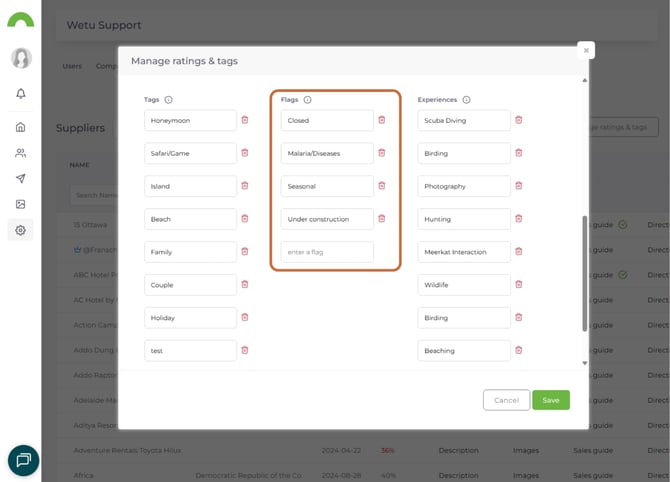Edit the Scuba Diving experience field
Image resolution: width=670 pixels, height=482 pixels.
[x=464, y=120]
